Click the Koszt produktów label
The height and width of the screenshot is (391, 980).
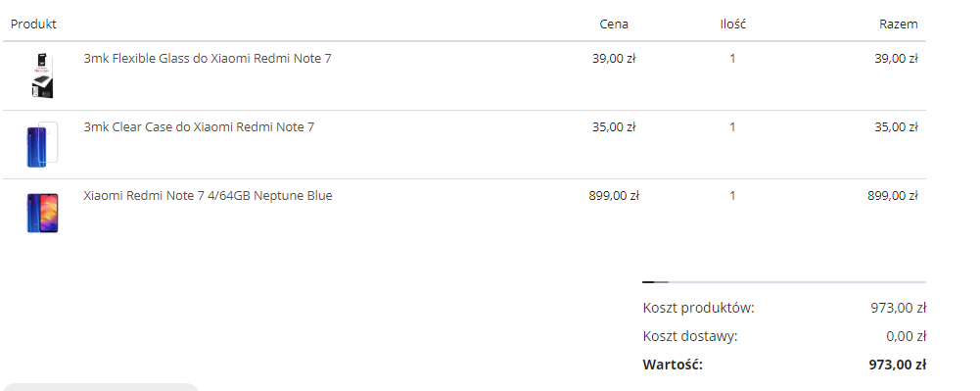point(699,308)
